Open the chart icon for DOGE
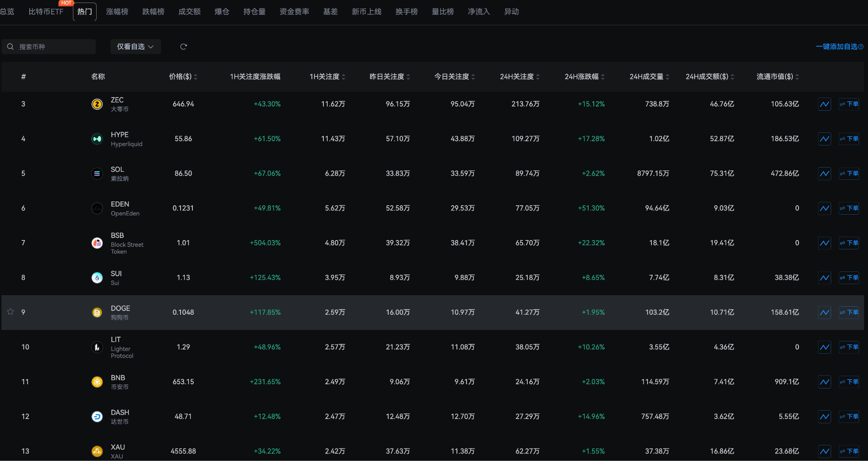The width and height of the screenshot is (868, 461). pos(824,313)
